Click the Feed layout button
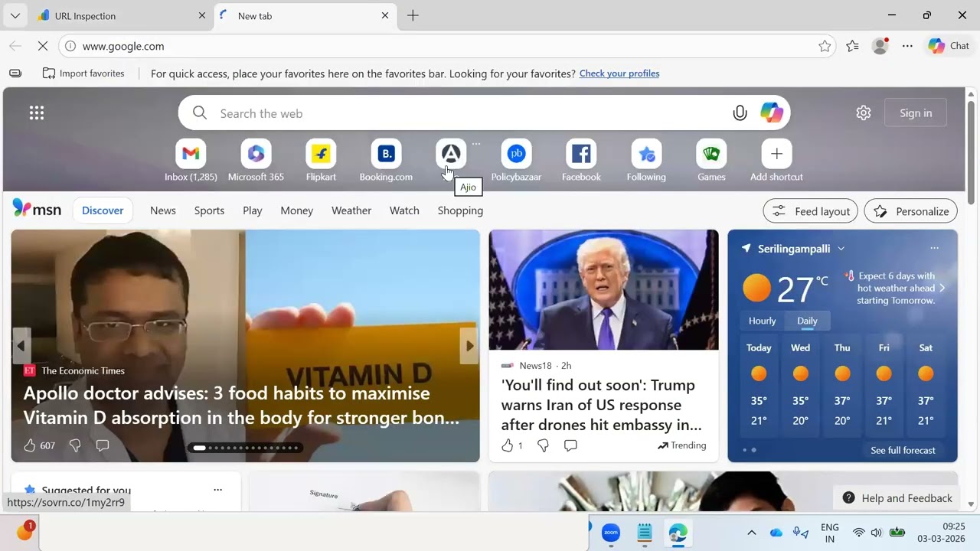The image size is (980, 551). (x=810, y=211)
